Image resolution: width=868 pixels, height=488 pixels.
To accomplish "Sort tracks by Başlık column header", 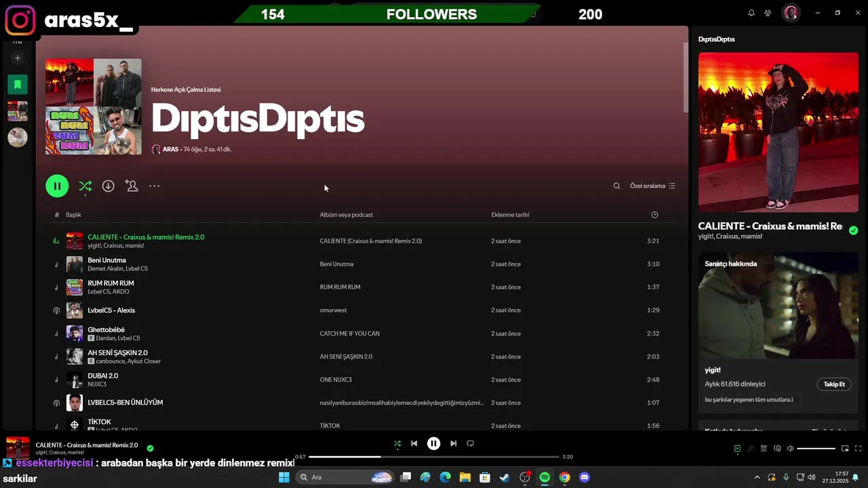I will [x=73, y=215].
